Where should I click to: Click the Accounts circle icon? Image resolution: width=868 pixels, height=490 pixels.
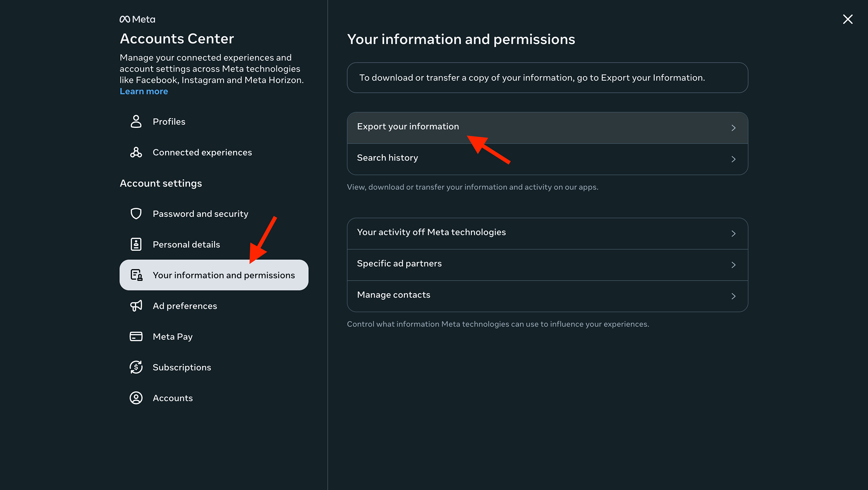click(136, 398)
